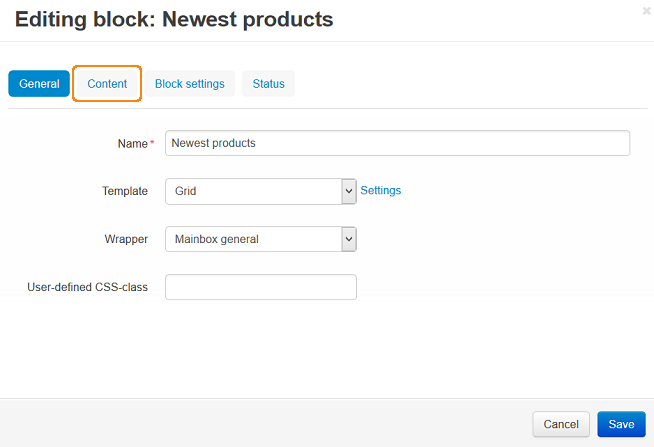Image resolution: width=654 pixels, height=447 pixels.
Task: Save the block changes
Action: point(621,424)
